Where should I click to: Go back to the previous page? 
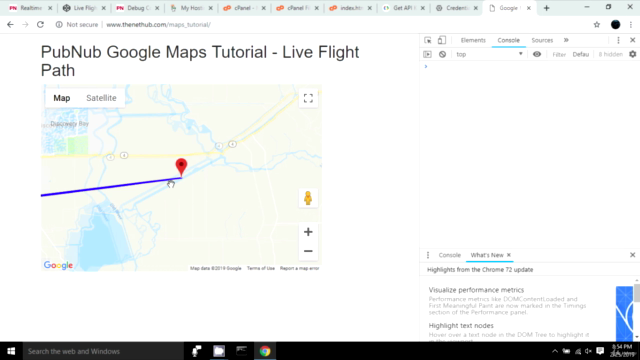click(10, 24)
